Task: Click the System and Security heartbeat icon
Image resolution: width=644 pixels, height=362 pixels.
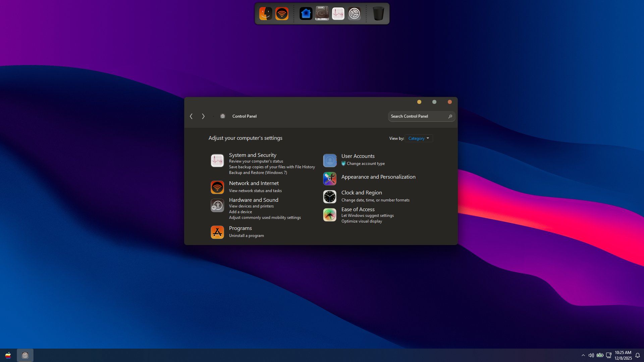Action: tap(217, 161)
